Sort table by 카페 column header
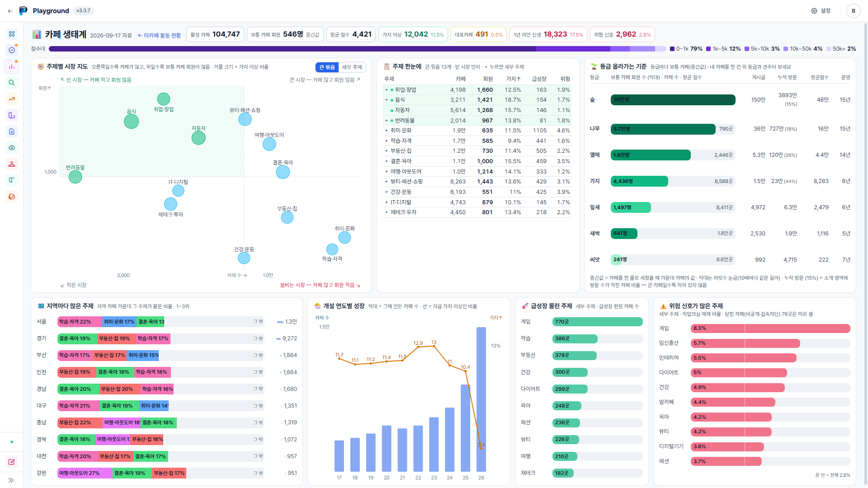This screenshot has width=868, height=488. (x=461, y=79)
